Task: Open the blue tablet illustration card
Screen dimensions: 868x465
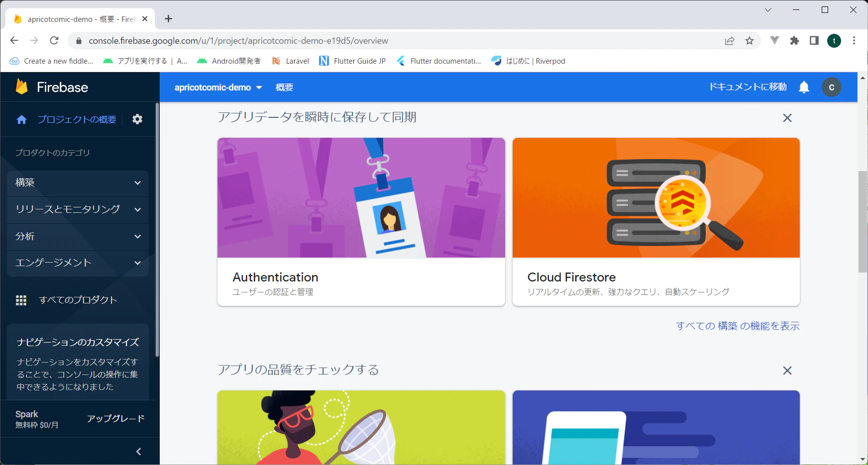Action: coord(656,428)
